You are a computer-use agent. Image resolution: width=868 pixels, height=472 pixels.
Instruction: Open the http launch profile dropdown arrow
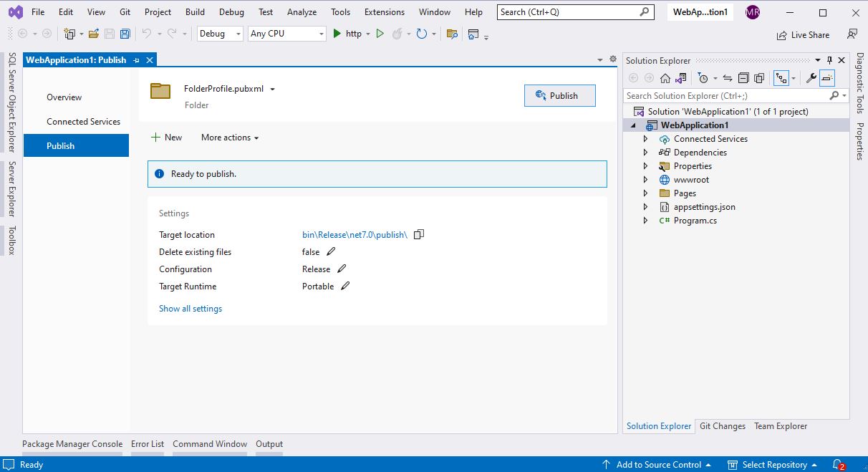[x=368, y=34]
